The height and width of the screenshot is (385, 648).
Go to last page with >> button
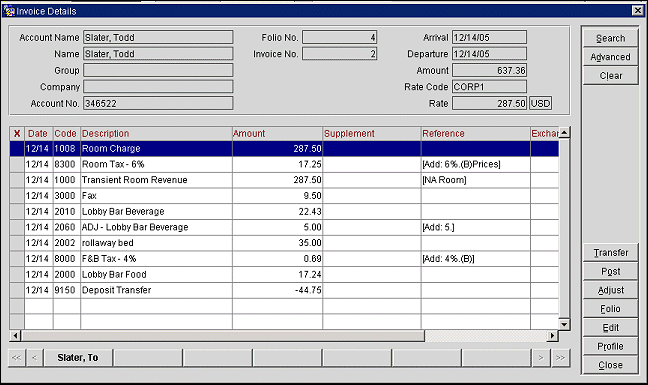coord(560,358)
